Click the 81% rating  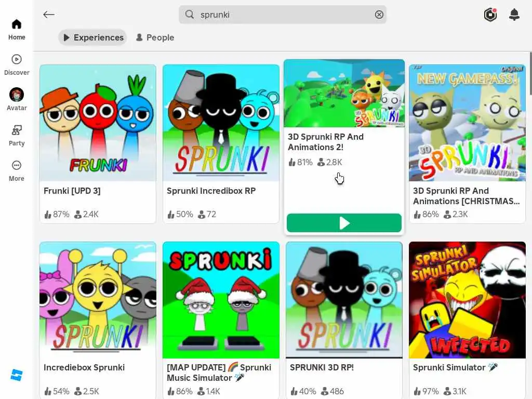coord(300,163)
